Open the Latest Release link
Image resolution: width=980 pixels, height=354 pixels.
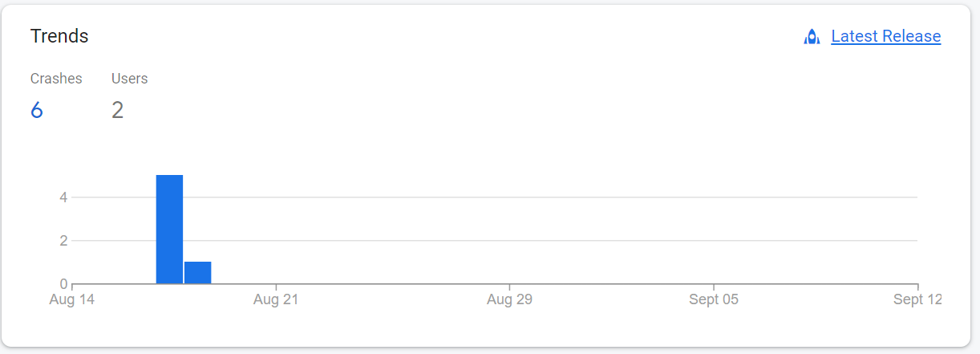[885, 36]
